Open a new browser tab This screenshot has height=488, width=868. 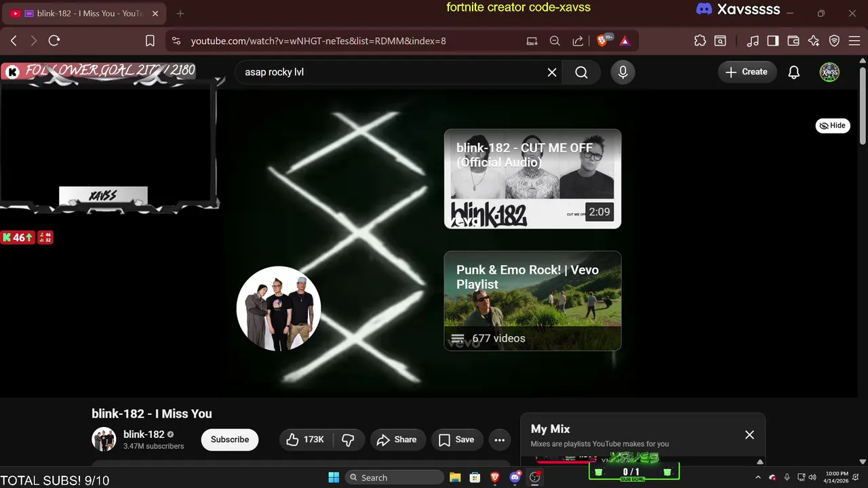pyautogui.click(x=180, y=14)
